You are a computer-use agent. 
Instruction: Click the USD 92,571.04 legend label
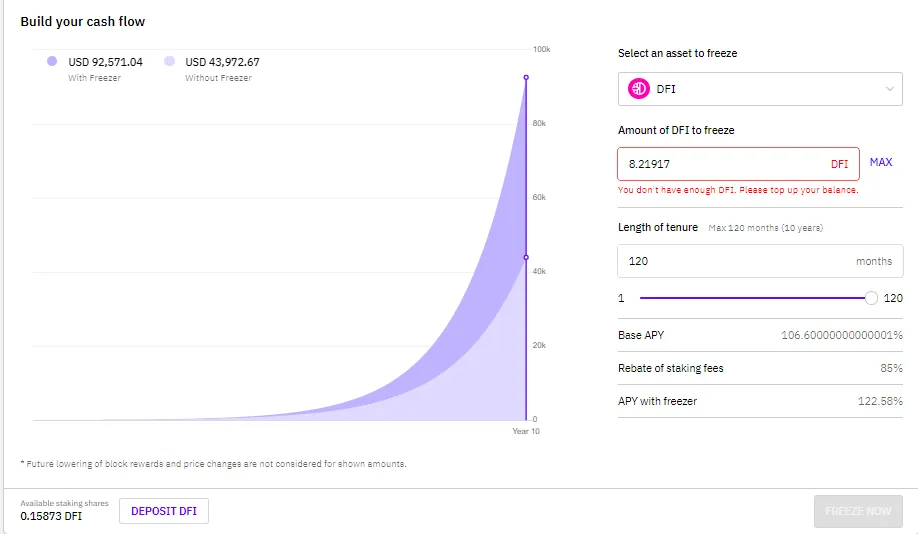pos(105,62)
